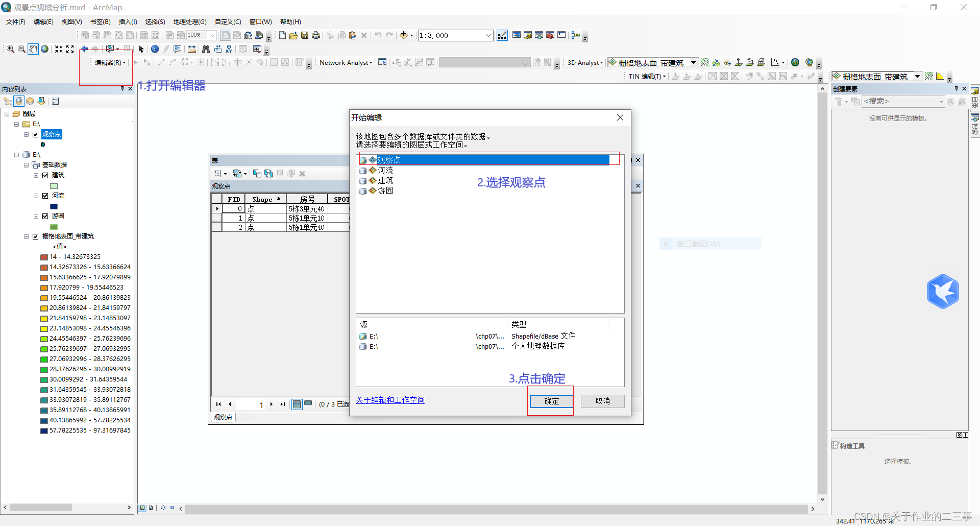Click the 取消 button
Image resolution: width=980 pixels, height=526 pixels.
(602, 401)
